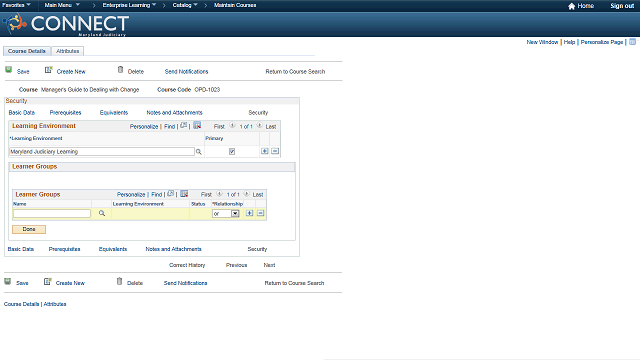The height and width of the screenshot is (360, 640).
Task: Click the Done button
Action: [29, 229]
